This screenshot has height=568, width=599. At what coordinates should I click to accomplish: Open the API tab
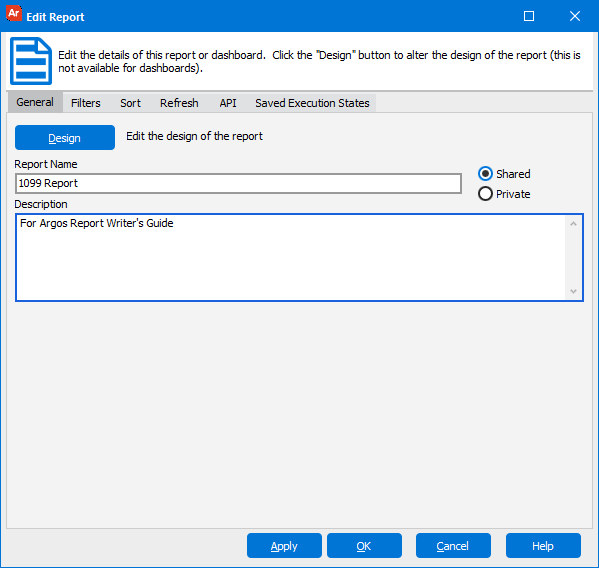tap(228, 103)
